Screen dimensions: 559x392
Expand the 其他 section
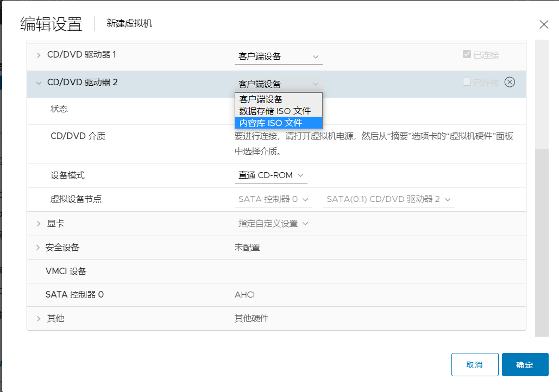click(x=39, y=319)
